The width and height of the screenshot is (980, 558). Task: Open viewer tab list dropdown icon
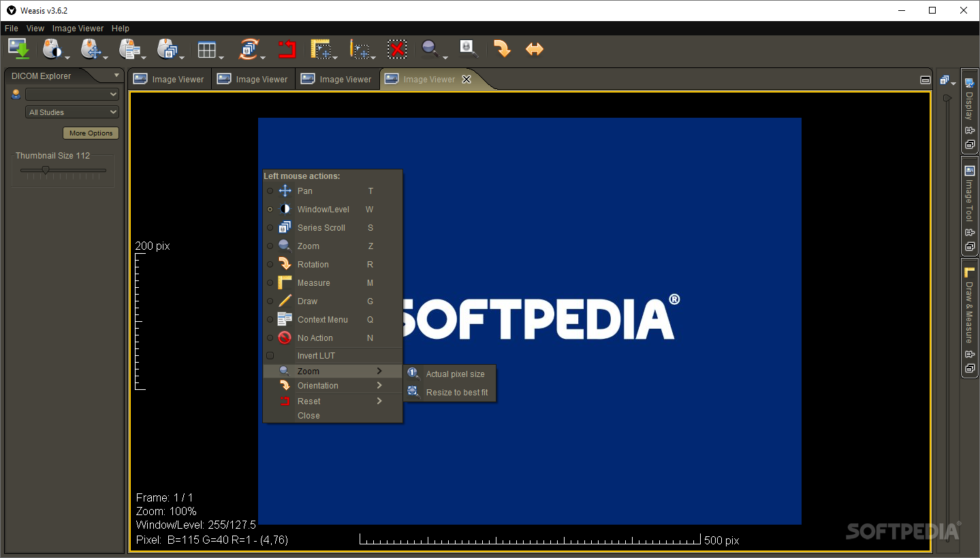(x=947, y=80)
